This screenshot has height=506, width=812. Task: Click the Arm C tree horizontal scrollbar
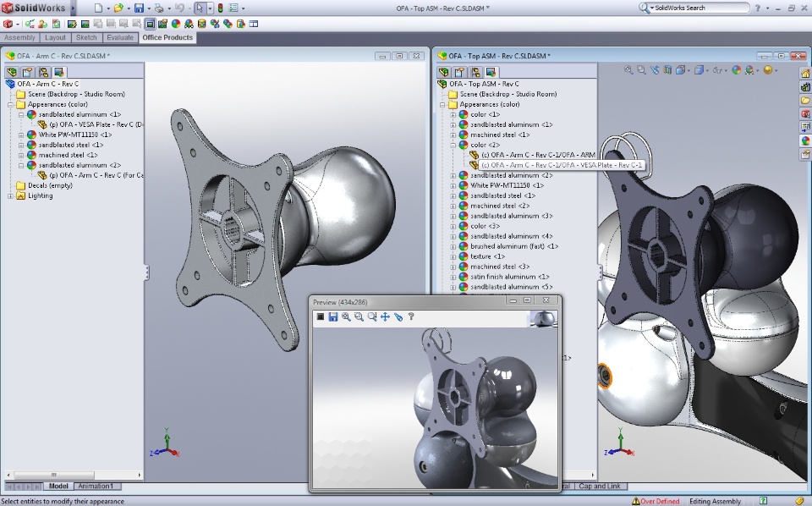pyautogui.click(x=74, y=475)
